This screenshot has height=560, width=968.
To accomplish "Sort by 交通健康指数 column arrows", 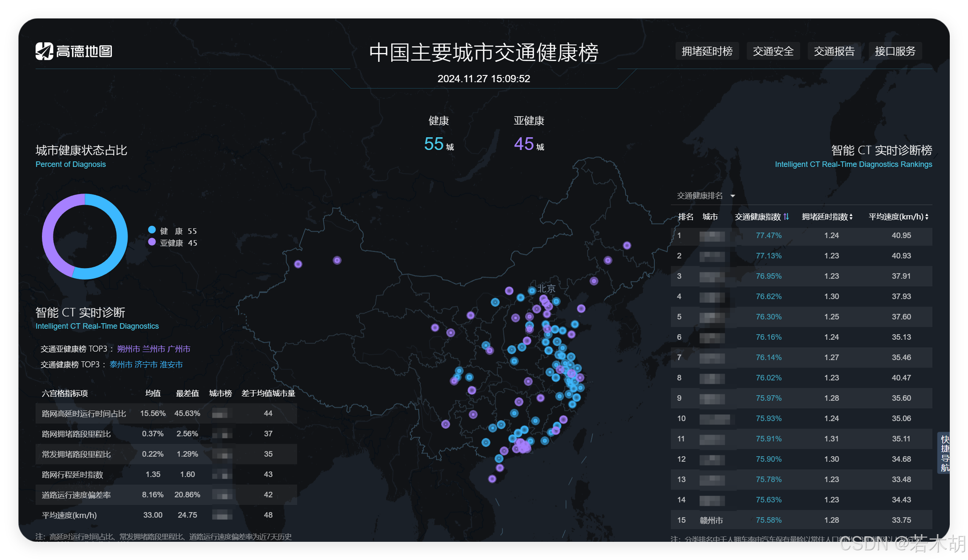I will [x=786, y=216].
